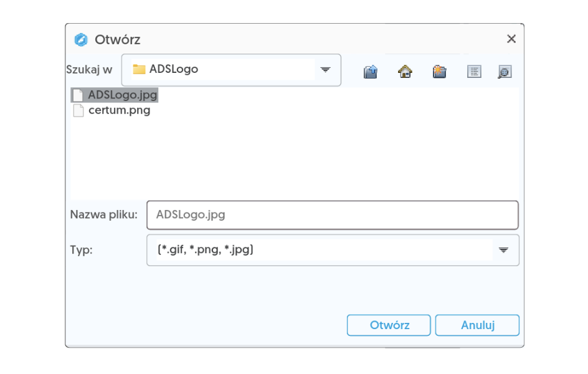Image resolution: width=588 pixels, height=374 pixels.
Task: Close the Otwórz dialog window
Action: pyautogui.click(x=511, y=39)
